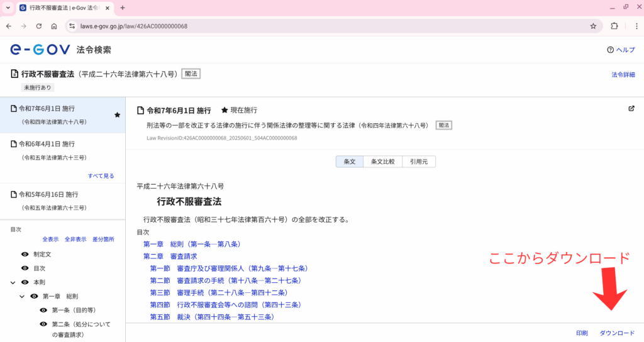Toggle visibility eye for 目次 in sidebar

coord(25,268)
